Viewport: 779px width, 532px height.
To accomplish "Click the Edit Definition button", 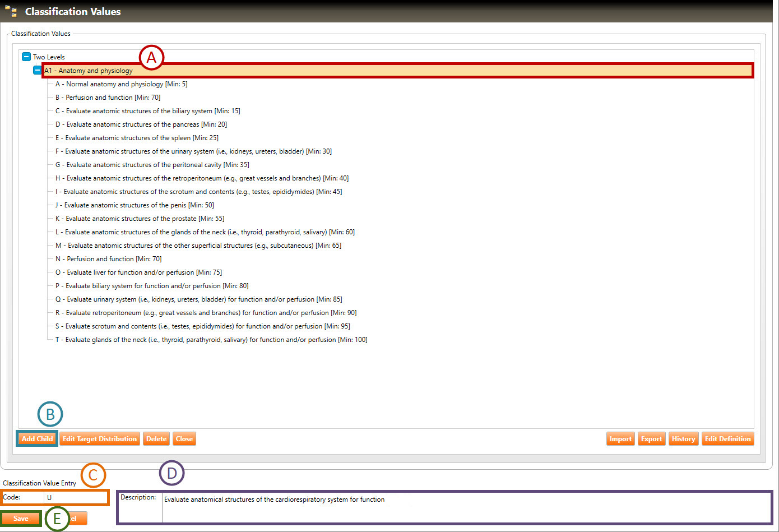I will click(x=727, y=439).
